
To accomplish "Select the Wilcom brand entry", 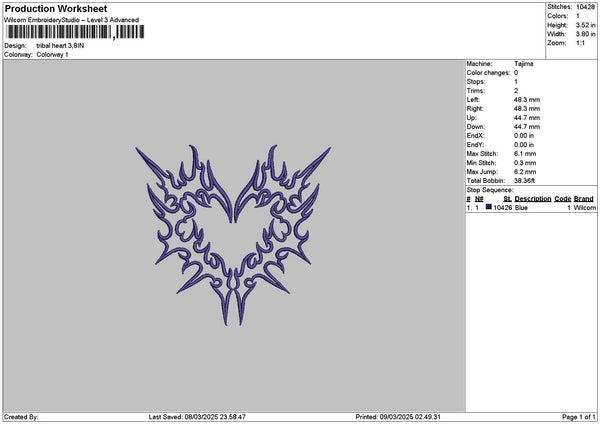I will pyautogui.click(x=584, y=208).
